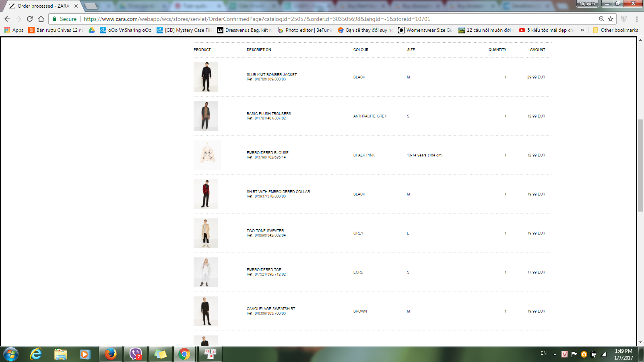The image size is (644, 362).
Task: Launch Firefox from the taskbar
Action: click(x=110, y=354)
